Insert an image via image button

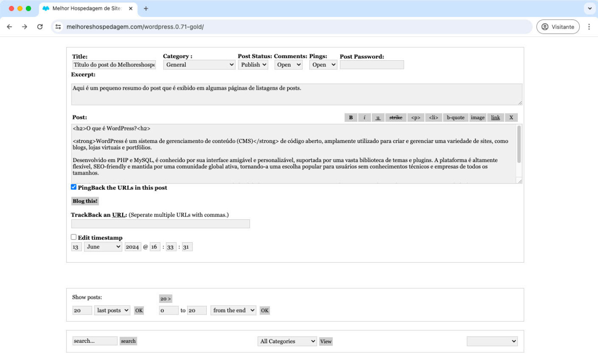478,117
